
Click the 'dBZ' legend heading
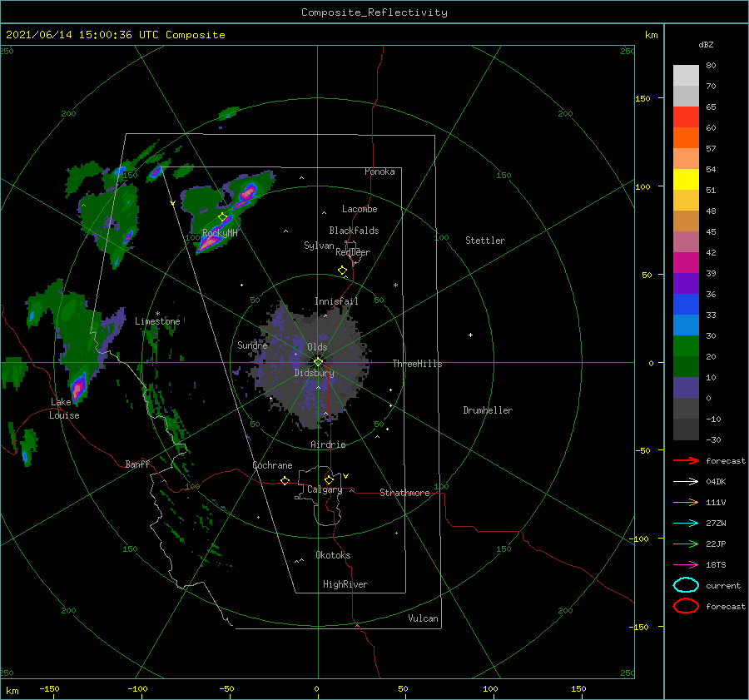point(706,44)
